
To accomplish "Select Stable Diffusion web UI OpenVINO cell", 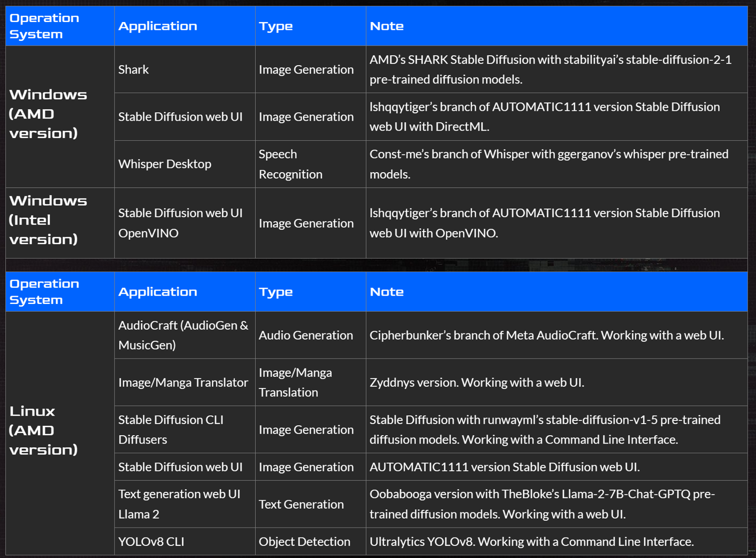I will coord(185,223).
